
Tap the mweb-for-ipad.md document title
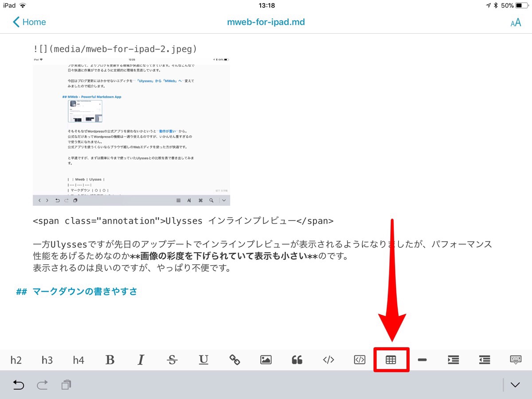tap(266, 22)
